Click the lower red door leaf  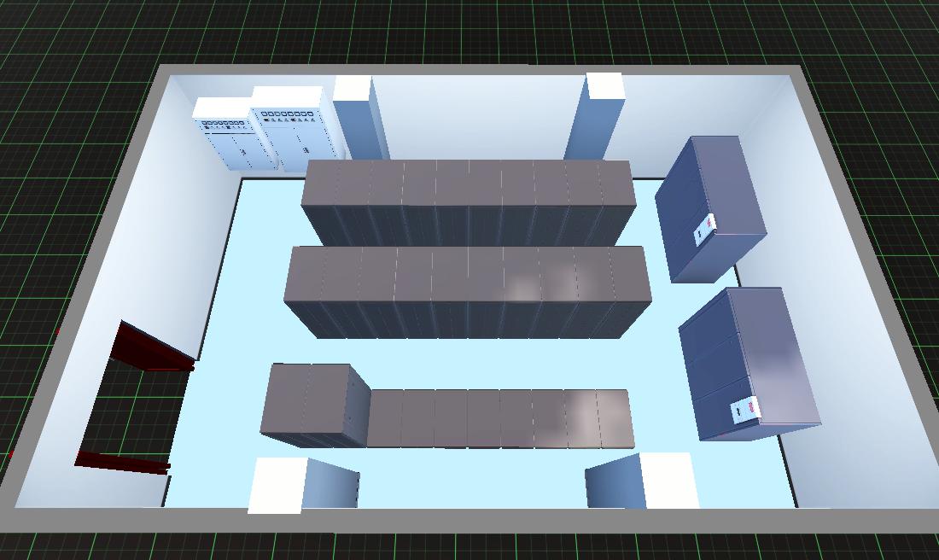click(x=124, y=463)
